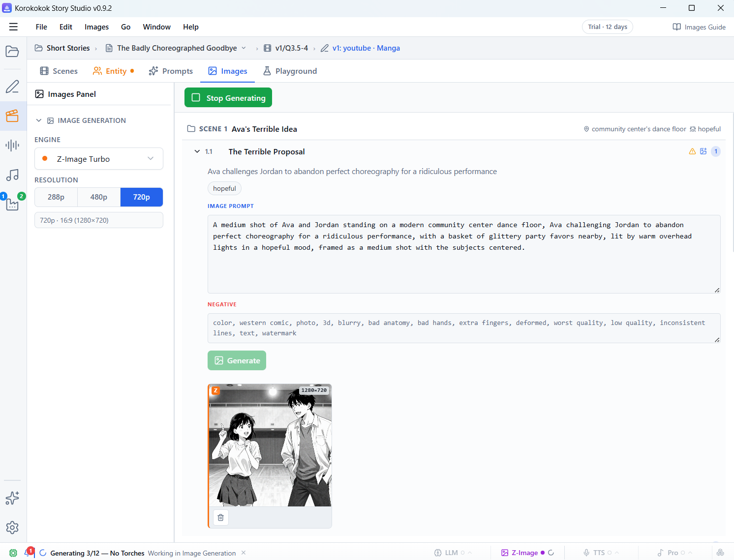
Task: Click the Generate button under negative prompt
Action: [237, 360]
